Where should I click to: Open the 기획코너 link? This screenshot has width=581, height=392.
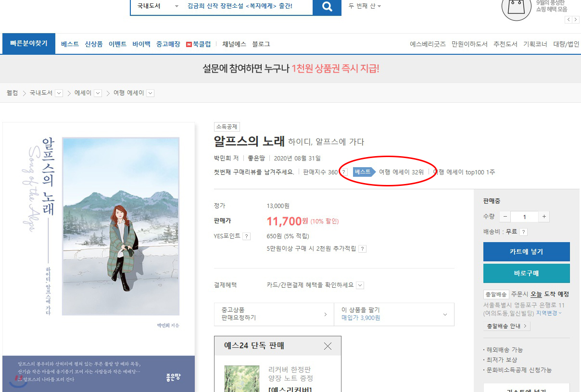535,44
